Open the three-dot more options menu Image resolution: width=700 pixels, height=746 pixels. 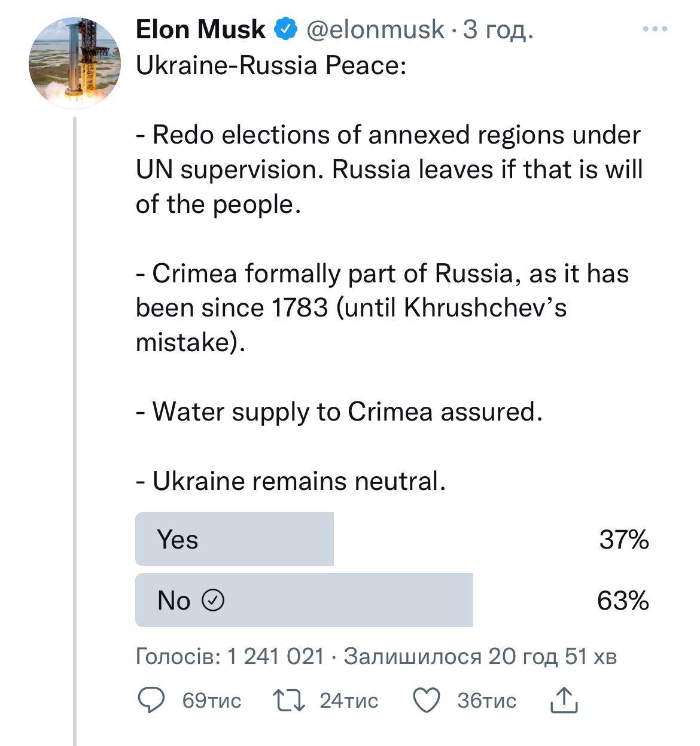coord(655,29)
